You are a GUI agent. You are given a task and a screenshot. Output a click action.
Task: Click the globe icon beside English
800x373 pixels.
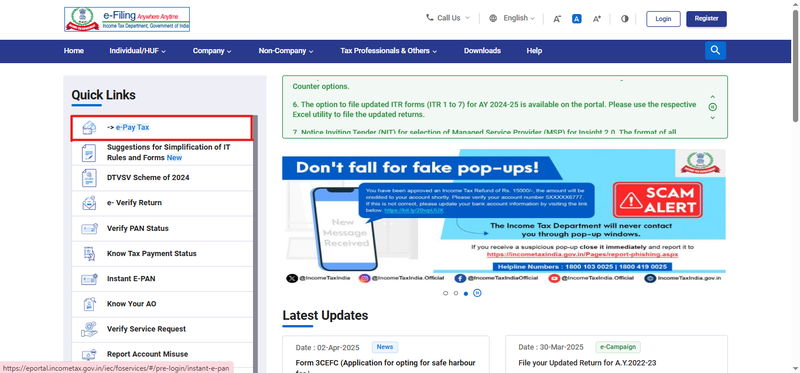click(493, 18)
